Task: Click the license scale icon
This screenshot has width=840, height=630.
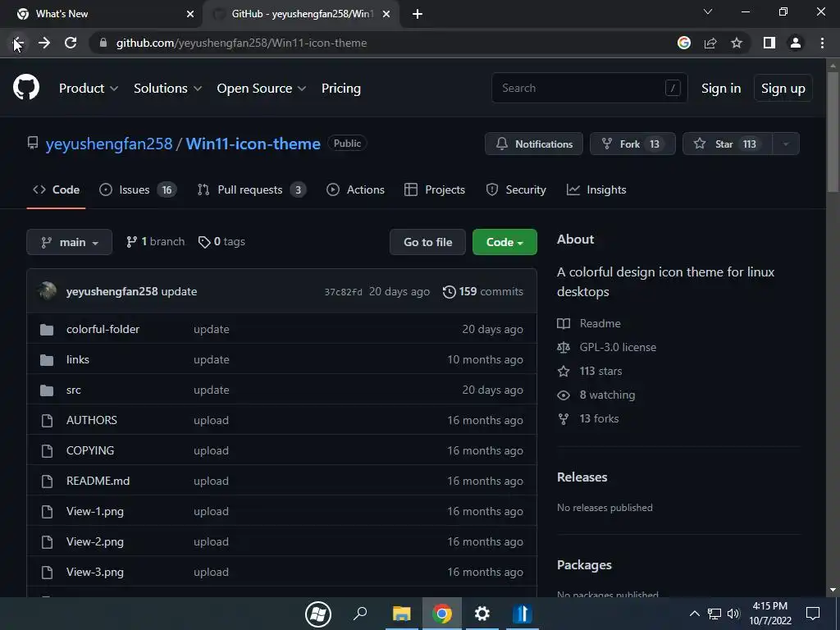Action: [564, 347]
